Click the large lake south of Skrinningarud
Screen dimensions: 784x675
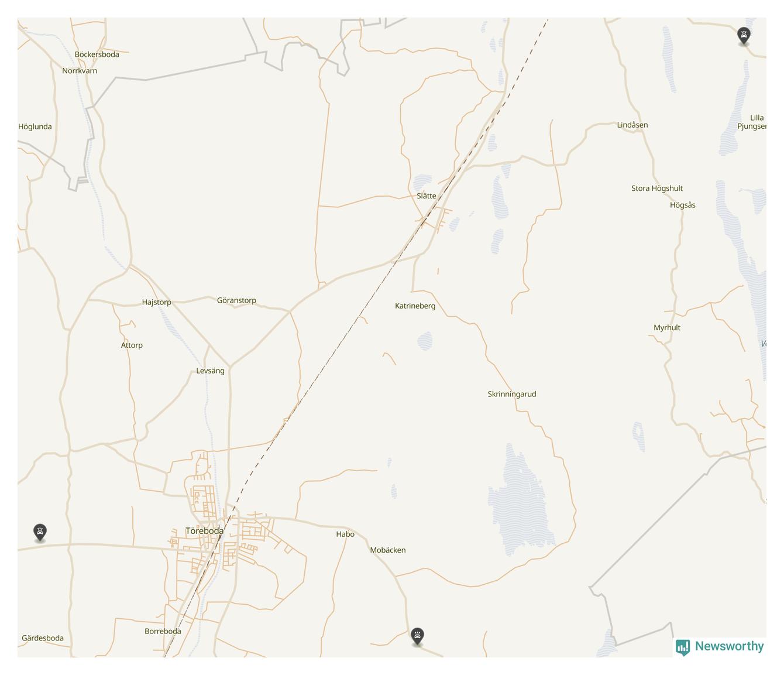[x=521, y=501]
